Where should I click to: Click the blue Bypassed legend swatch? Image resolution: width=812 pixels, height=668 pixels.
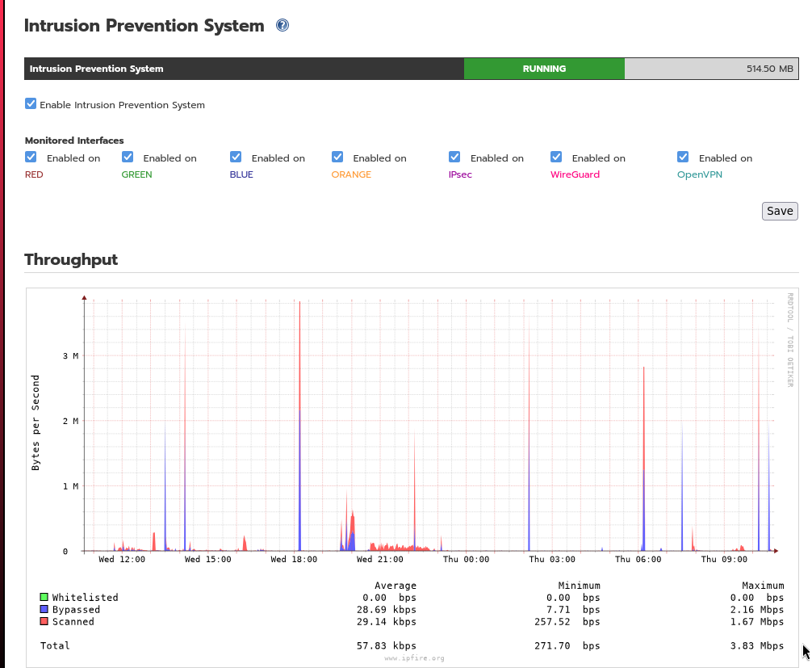coord(44,610)
